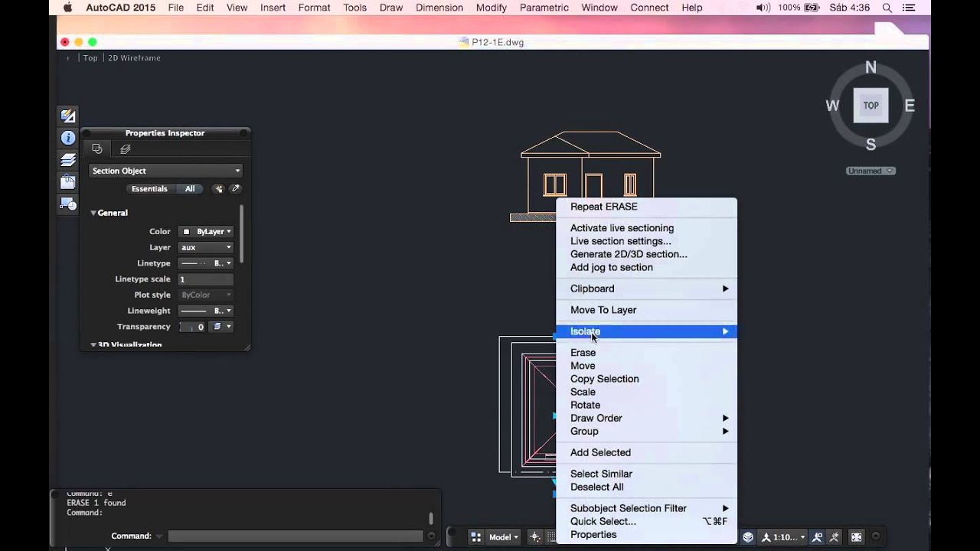
Task: Choose Deselect All
Action: [646, 487]
